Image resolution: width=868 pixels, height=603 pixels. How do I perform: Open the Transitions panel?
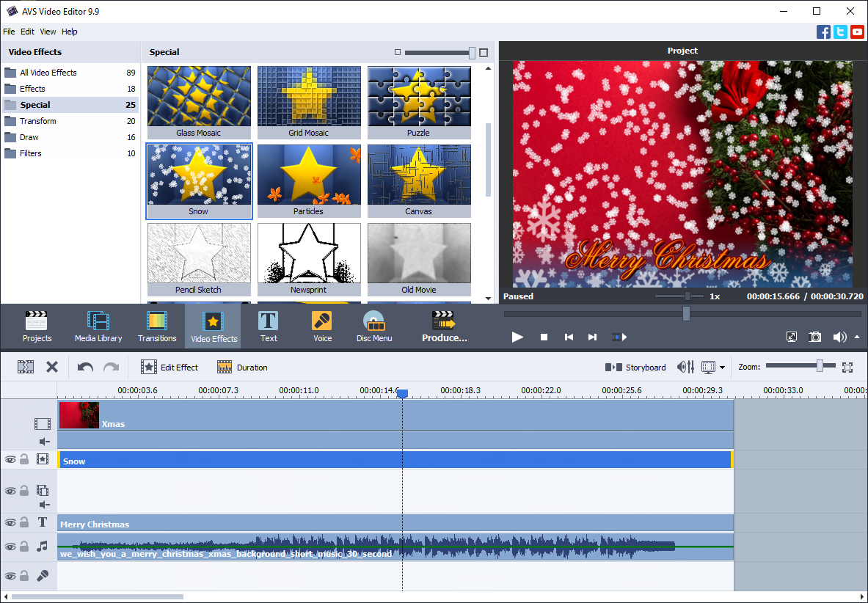[157, 326]
